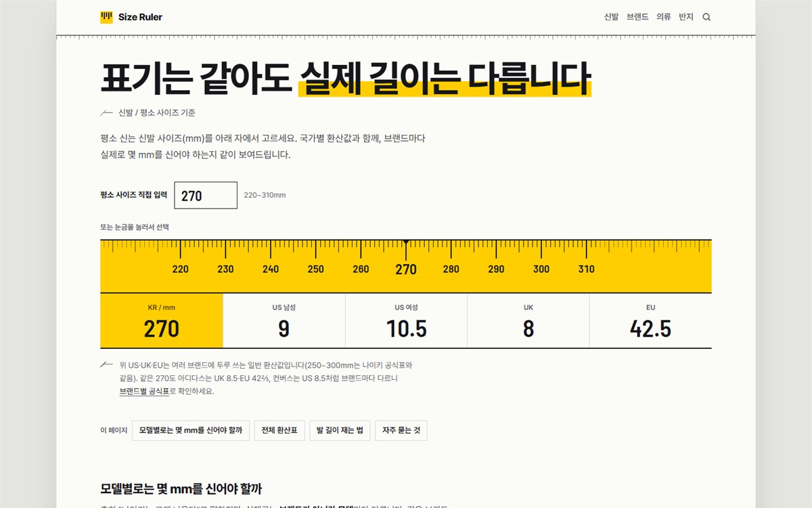812x508 pixels.
Task: Click the 이 페이지 label
Action: 114,430
